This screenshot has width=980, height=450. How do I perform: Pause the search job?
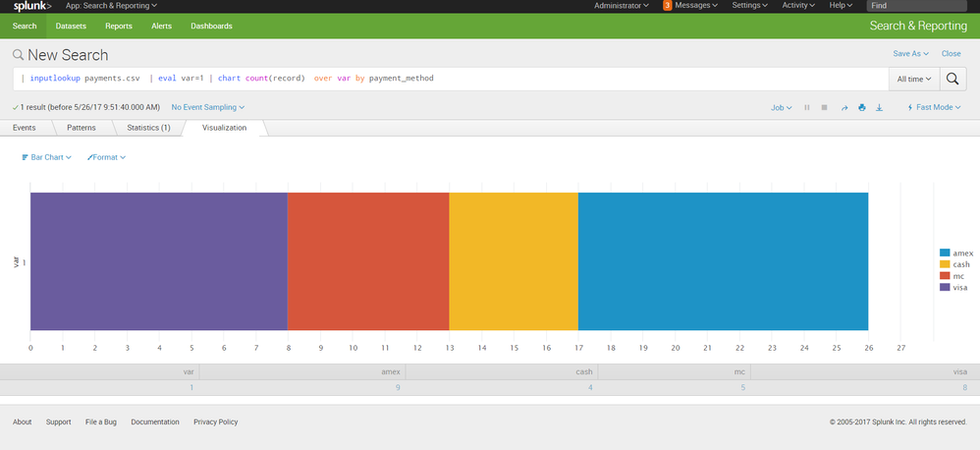click(806, 107)
